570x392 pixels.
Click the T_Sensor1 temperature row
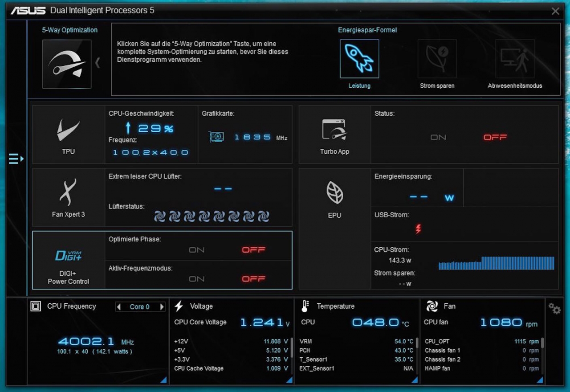(357, 359)
